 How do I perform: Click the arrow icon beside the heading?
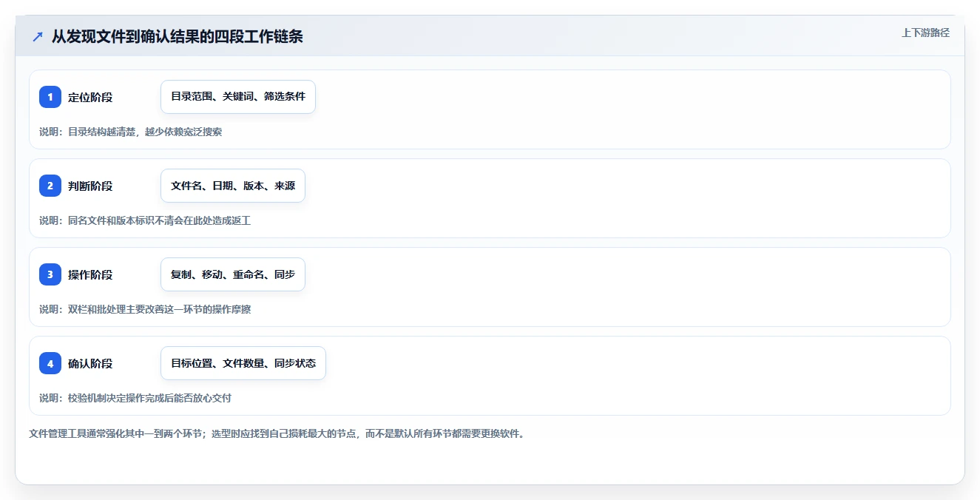pyautogui.click(x=38, y=37)
